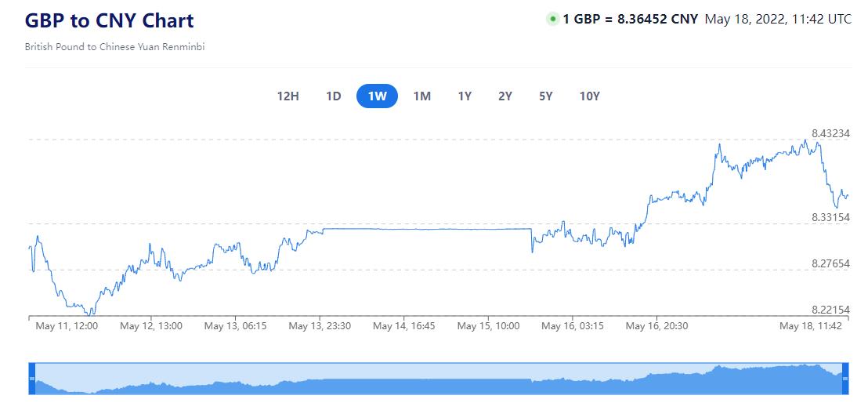Click the green live rate indicator dot
This screenshot has height=410, width=868.
pyautogui.click(x=552, y=20)
